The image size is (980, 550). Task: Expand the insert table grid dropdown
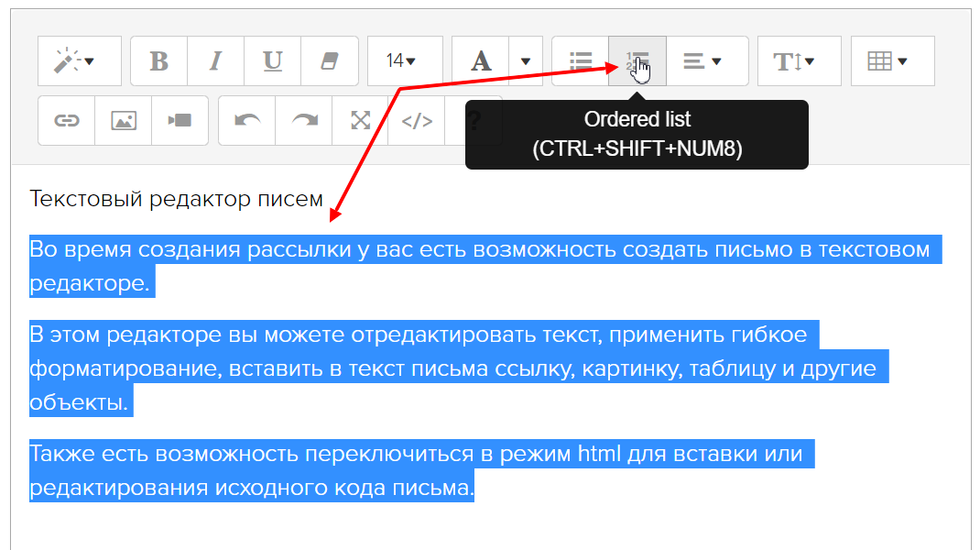pyautogui.click(x=892, y=61)
